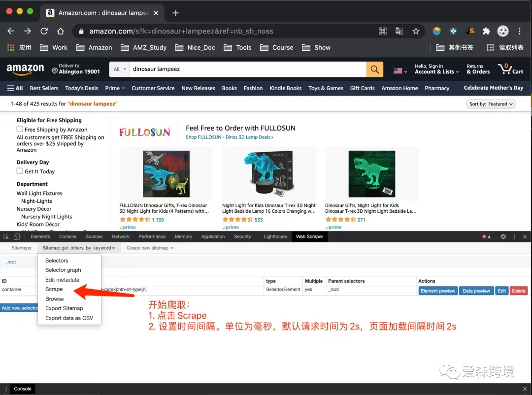Click the _root breadcrumb link
Viewport: 532px width, 395px height.
(10, 262)
